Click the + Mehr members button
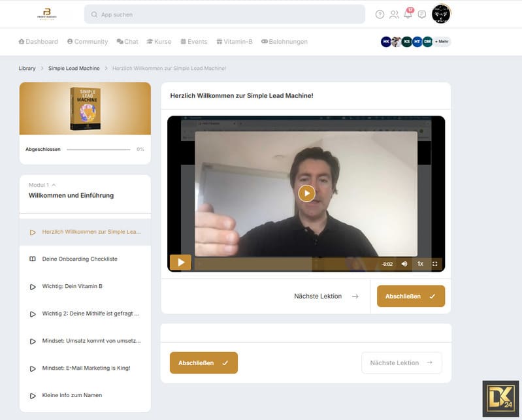Screen dimensions: 522x420 coord(442,42)
